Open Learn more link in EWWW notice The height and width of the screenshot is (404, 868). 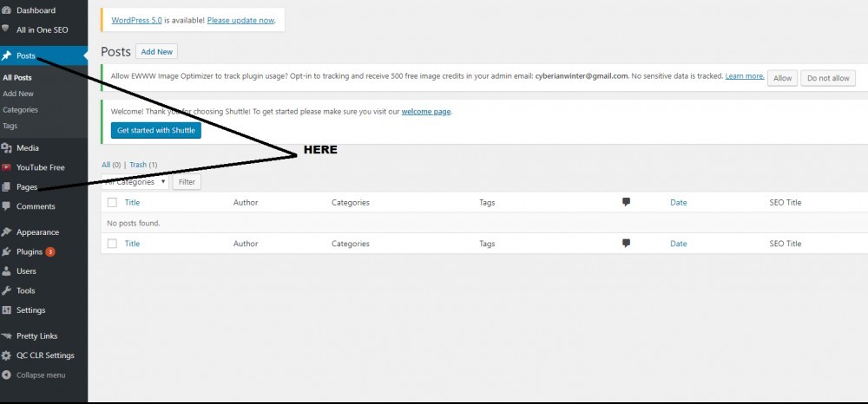pos(745,75)
